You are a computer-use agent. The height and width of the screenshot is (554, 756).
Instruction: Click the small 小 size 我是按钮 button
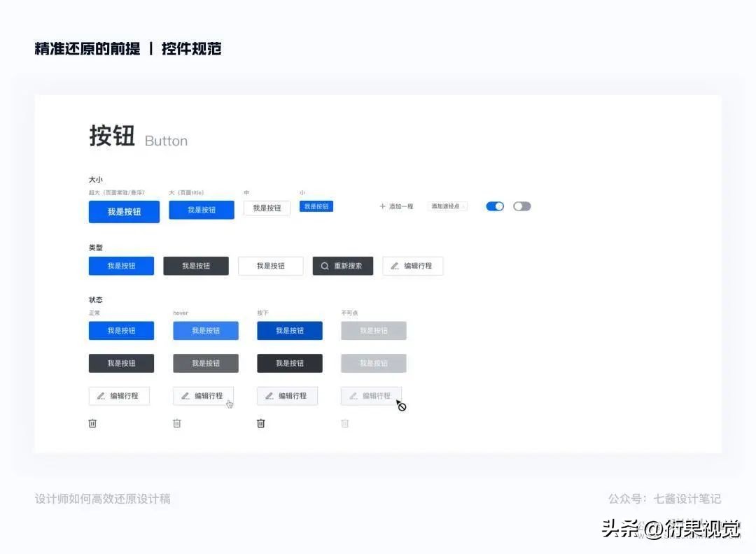316,206
